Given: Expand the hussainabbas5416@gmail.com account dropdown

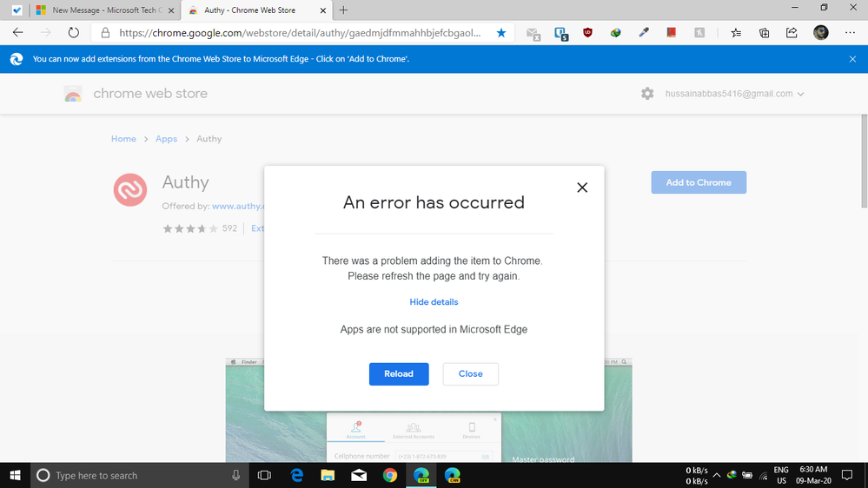Looking at the screenshot, I should pos(734,94).
